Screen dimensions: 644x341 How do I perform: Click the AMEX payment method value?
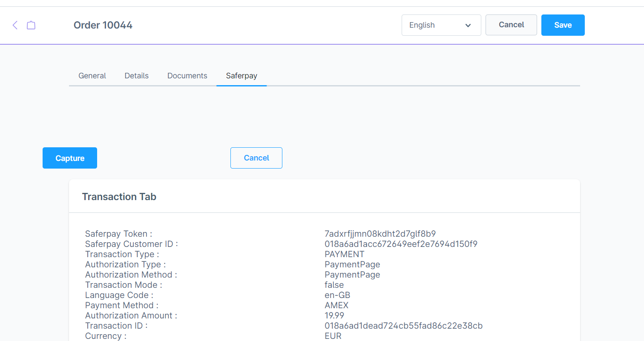pyautogui.click(x=336, y=305)
